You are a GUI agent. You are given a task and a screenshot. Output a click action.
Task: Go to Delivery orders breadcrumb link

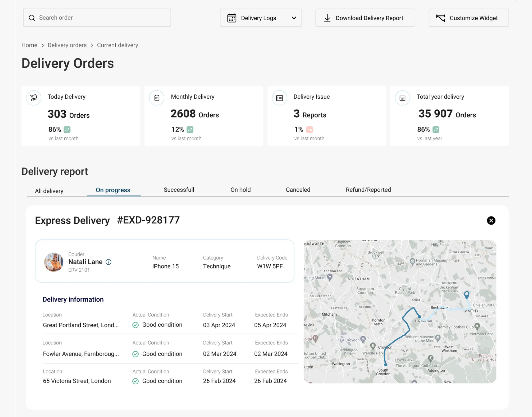[67, 45]
